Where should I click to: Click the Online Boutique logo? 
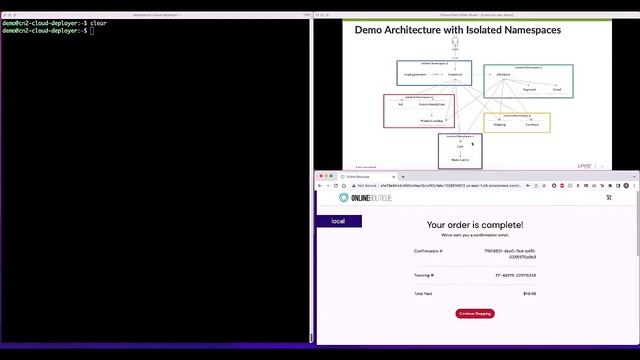(365, 198)
